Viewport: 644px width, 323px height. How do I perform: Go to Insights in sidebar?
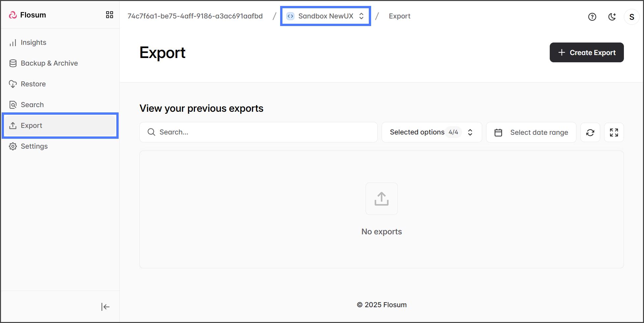33,43
